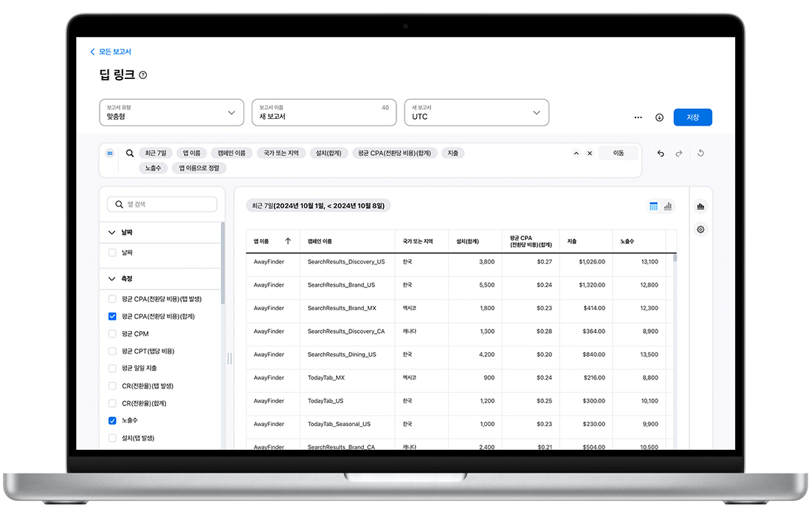Click the 저장 button
812x517 pixels.
coord(692,117)
